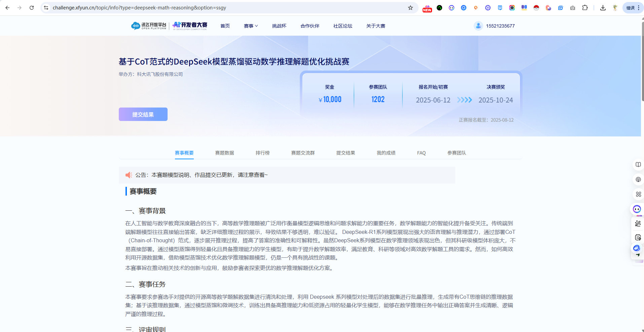
Task: Open the orange location-pin extension icon
Action: 476,8
